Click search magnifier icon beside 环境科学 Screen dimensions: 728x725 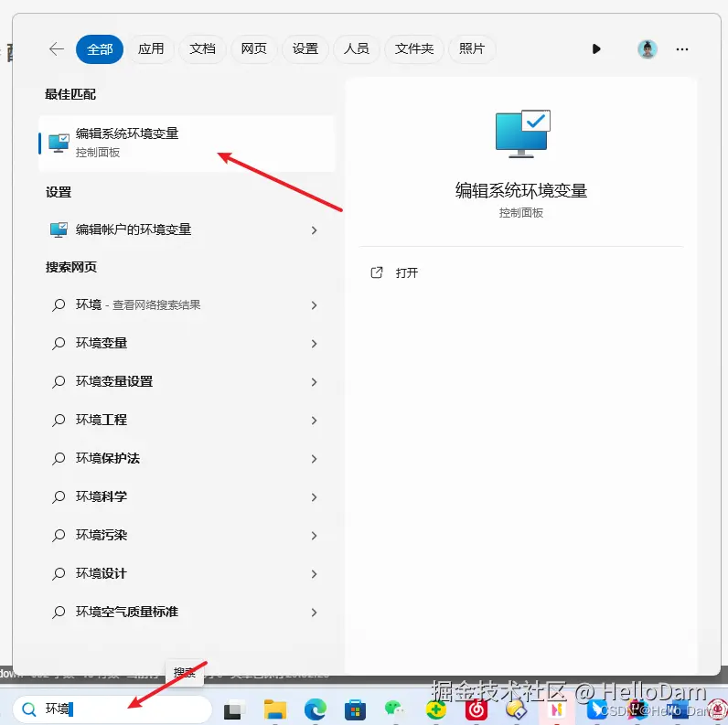[59, 497]
